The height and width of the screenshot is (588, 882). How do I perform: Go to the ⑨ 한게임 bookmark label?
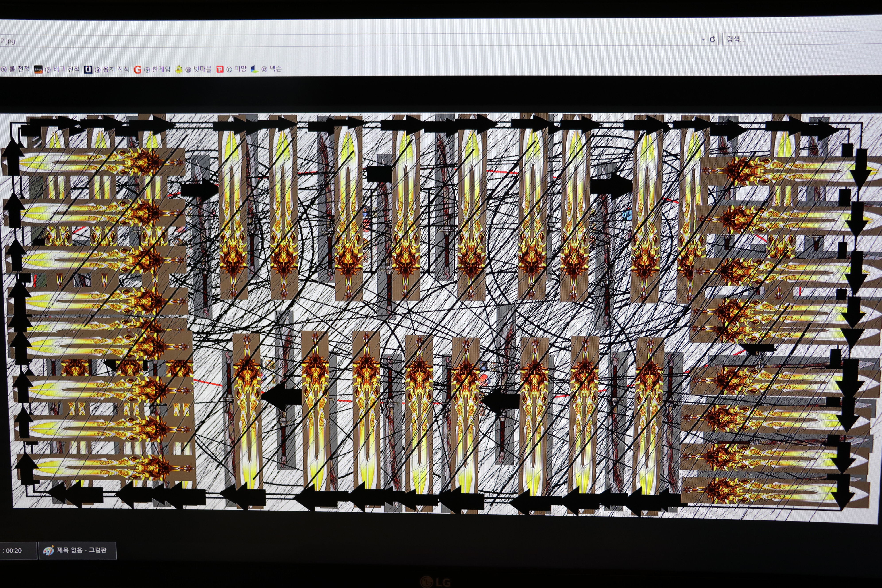pos(157,69)
